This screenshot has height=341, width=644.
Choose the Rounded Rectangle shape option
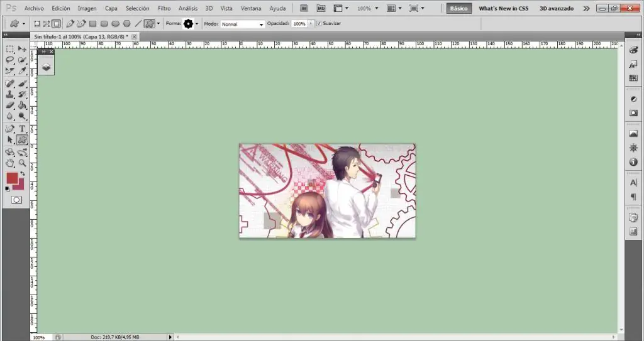104,24
